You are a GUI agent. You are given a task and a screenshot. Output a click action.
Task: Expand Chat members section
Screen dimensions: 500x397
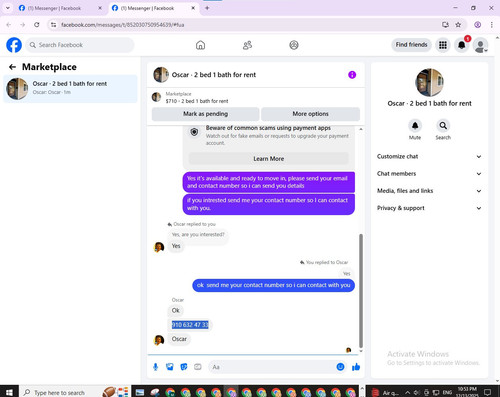tap(429, 174)
